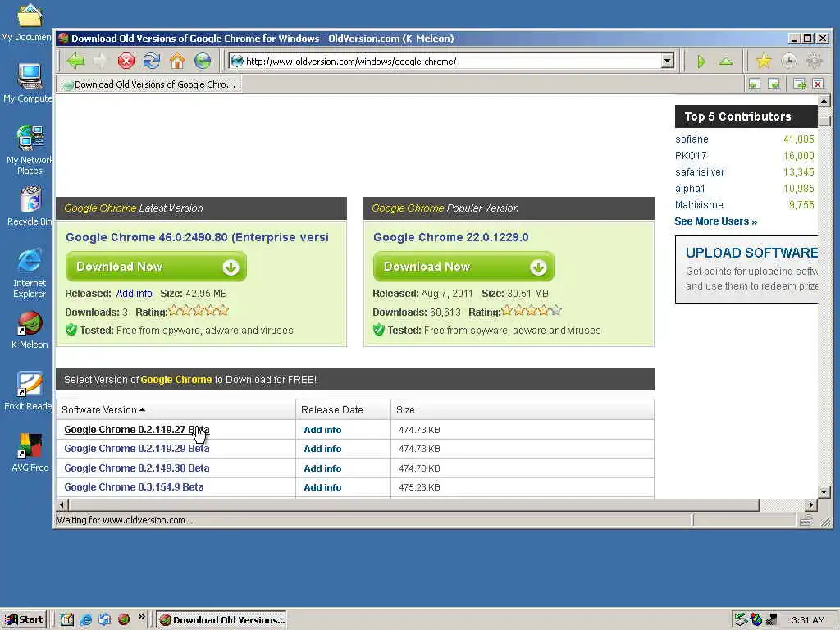Image resolution: width=840 pixels, height=630 pixels.
Task: Go back with the green left arrow
Action: coord(75,61)
